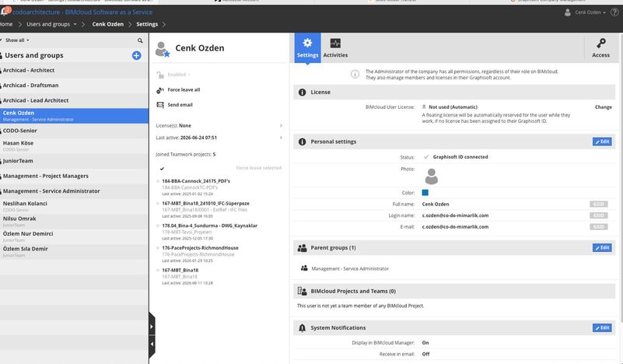Image resolution: width=623 pixels, height=364 pixels.
Task: Select Archicad - Lead Architect group
Action: (74, 100)
